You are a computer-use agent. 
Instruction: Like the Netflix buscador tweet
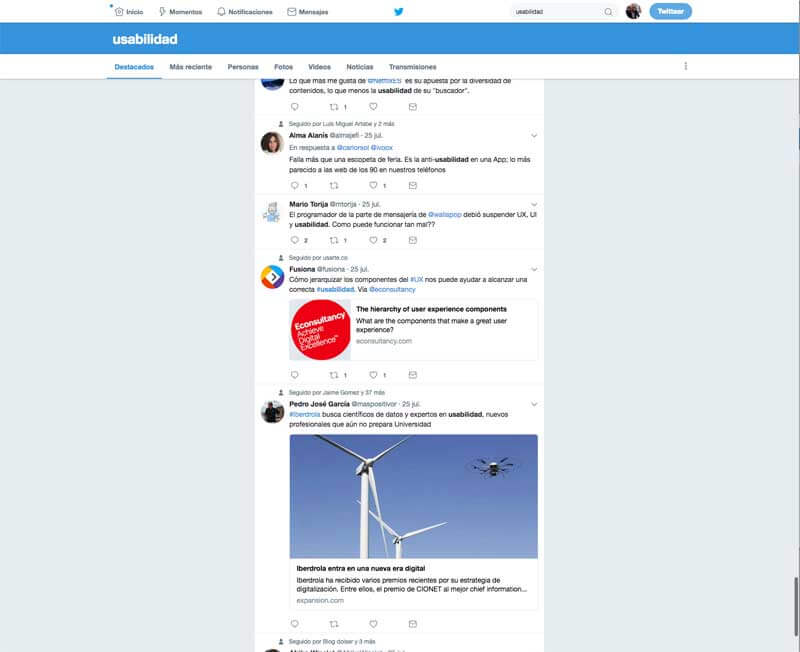[373, 107]
